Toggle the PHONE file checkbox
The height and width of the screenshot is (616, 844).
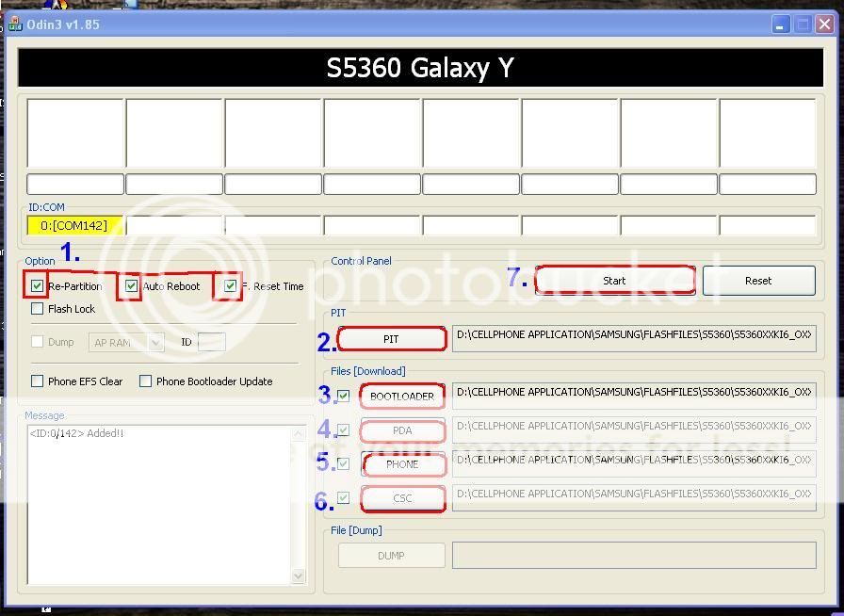click(x=344, y=463)
